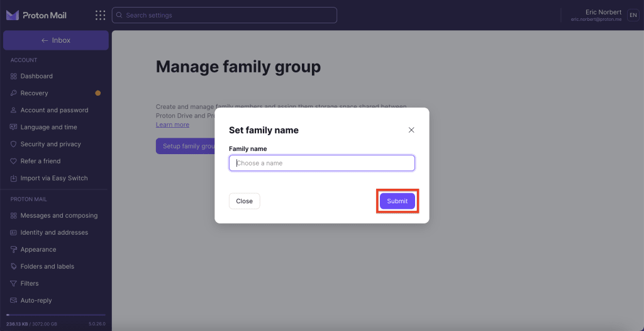Click the Dashboard grid icon
Viewport: 644px width, 331px height.
click(14, 76)
